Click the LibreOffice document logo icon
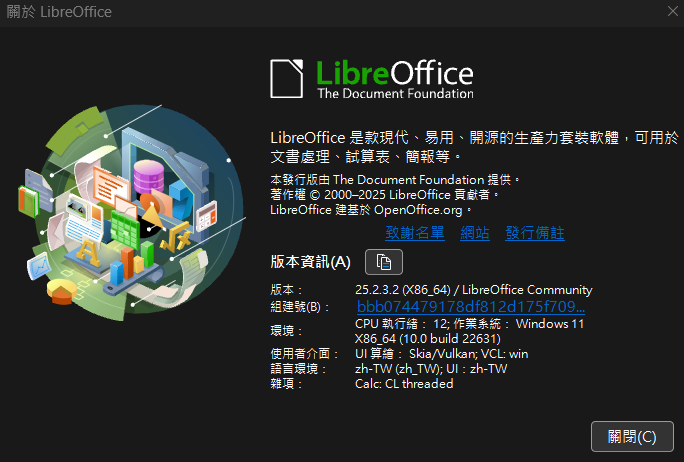The image size is (684, 462). click(x=287, y=79)
